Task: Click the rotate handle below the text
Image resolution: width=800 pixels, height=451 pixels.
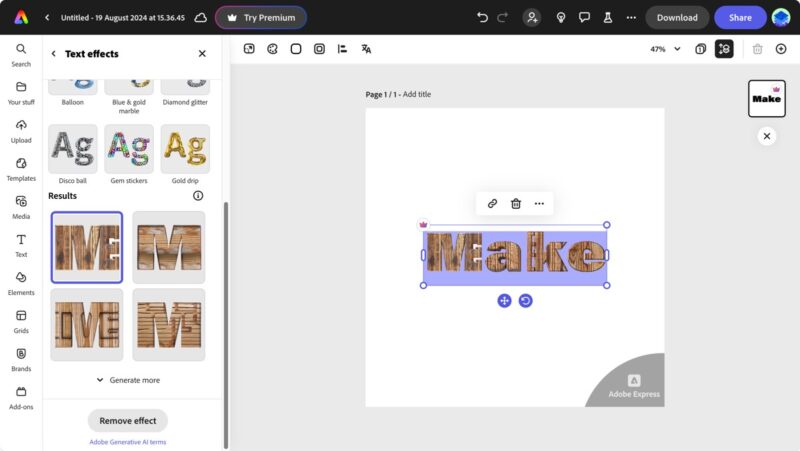Action: point(526,300)
